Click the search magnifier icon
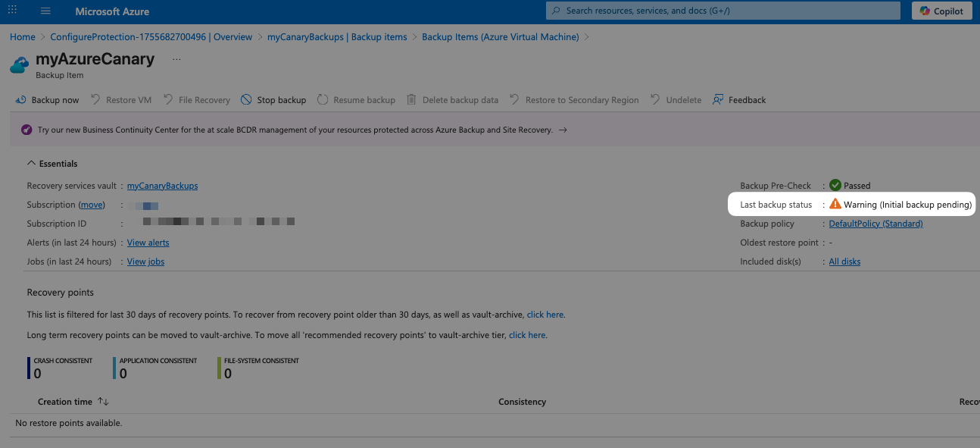Viewport: 980px width, 448px height. coord(557,11)
